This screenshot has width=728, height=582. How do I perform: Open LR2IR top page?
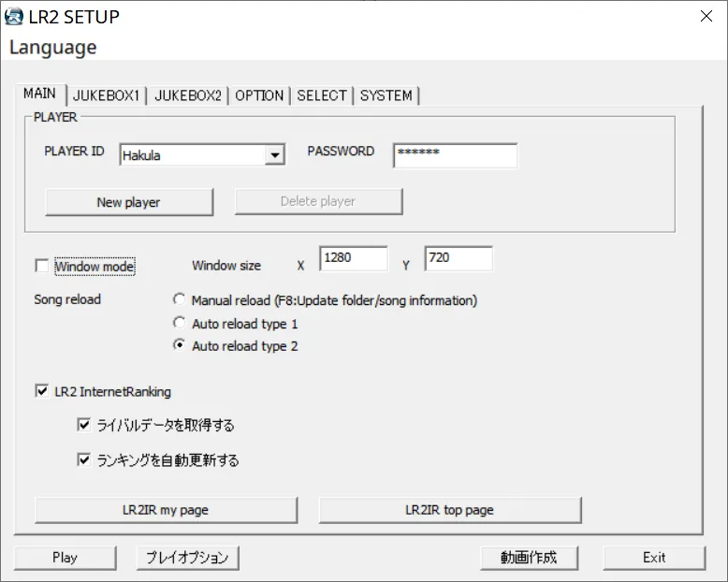click(x=450, y=510)
